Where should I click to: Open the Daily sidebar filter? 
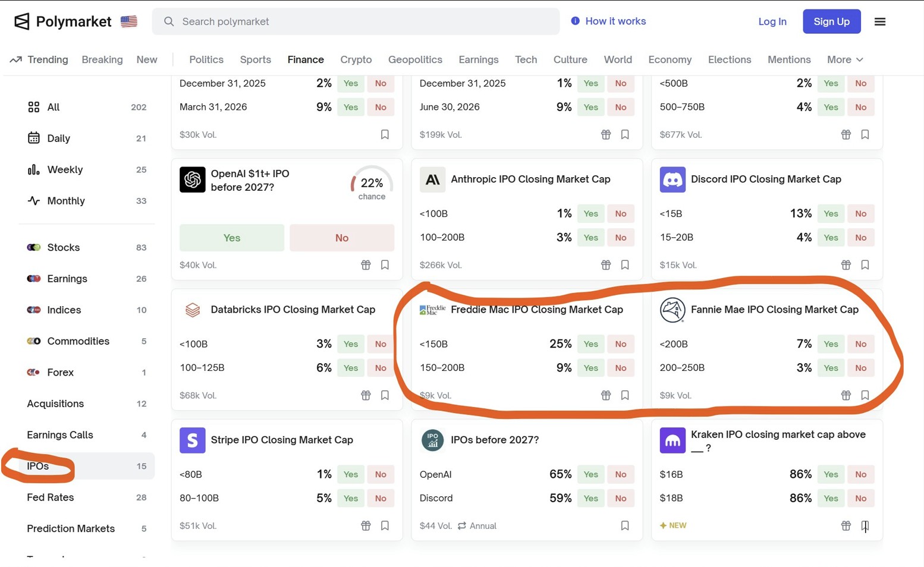(87, 138)
